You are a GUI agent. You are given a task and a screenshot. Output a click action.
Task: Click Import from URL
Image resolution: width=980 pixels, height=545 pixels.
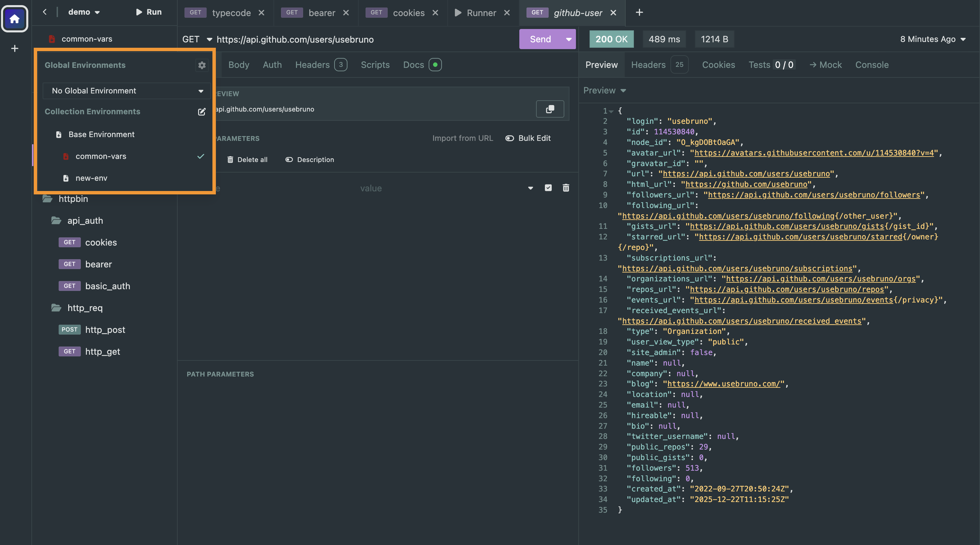tap(462, 138)
